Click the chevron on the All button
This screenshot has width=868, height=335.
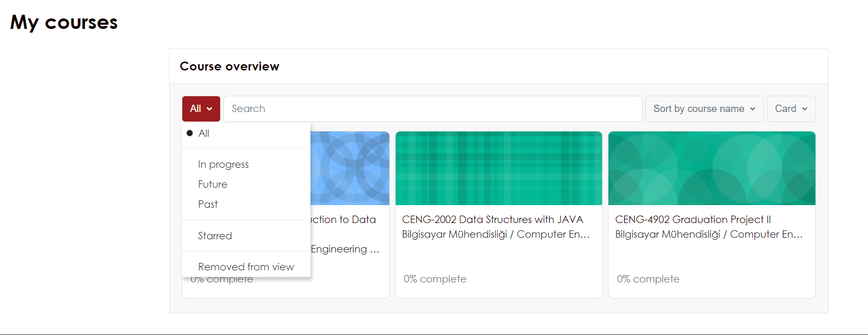coord(210,109)
